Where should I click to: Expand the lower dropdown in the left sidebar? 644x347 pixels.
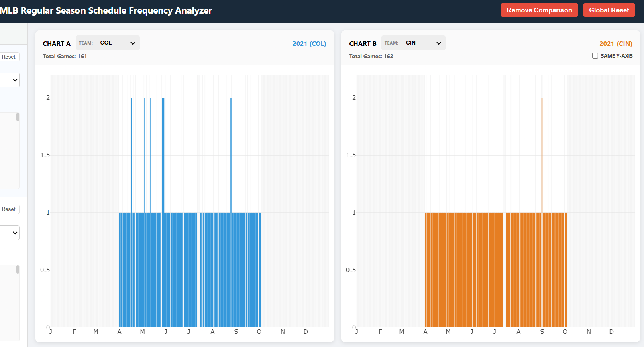(10, 233)
